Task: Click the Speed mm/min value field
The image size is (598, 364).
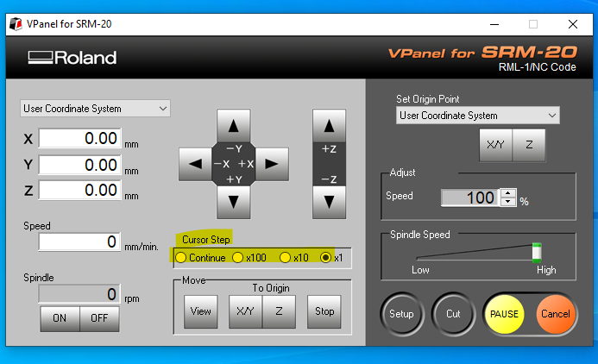Action: [79, 242]
